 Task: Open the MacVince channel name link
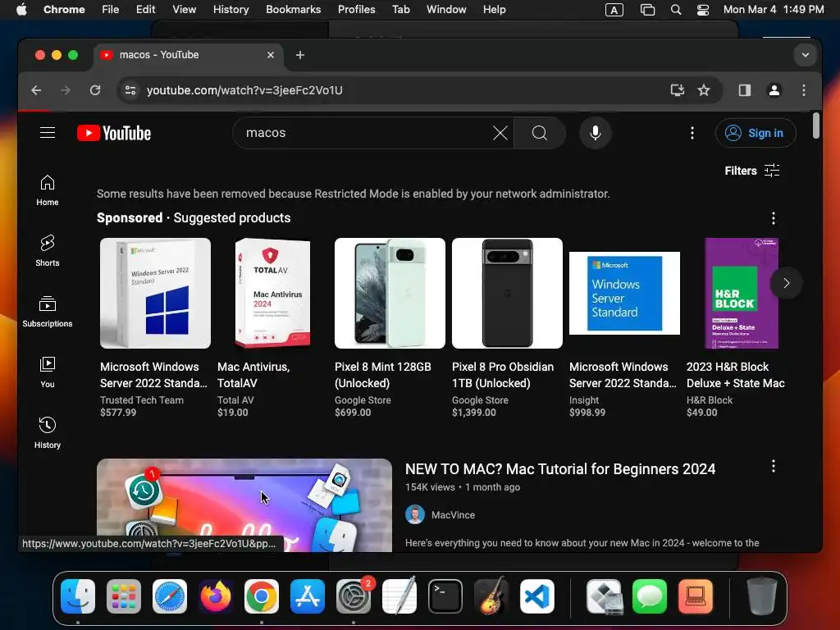click(x=453, y=515)
